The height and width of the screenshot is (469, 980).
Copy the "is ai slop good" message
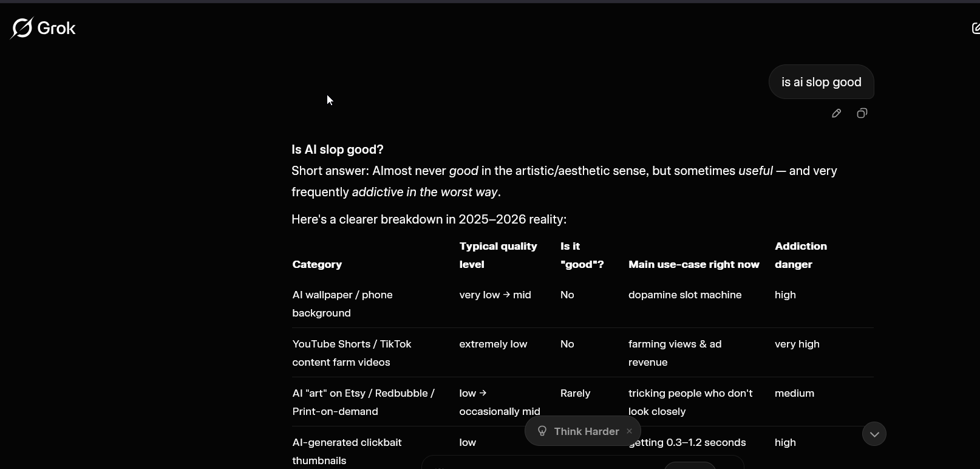(862, 114)
